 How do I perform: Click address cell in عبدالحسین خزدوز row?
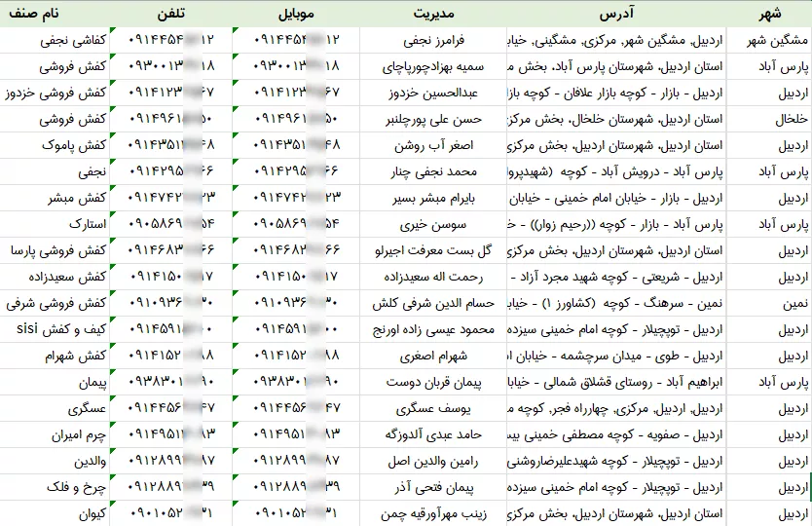coord(616,94)
